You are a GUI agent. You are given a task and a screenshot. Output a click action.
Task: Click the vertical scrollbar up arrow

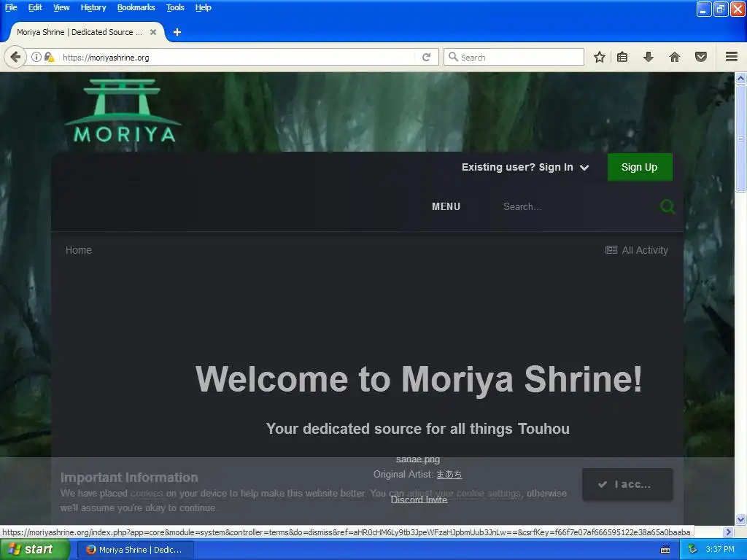(x=741, y=77)
